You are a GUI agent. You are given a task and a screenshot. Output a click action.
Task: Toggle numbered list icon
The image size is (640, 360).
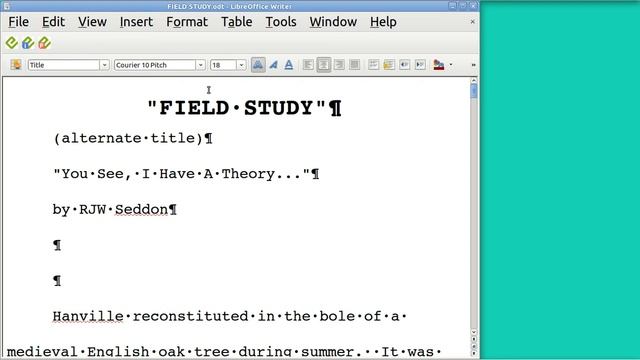[373, 64]
